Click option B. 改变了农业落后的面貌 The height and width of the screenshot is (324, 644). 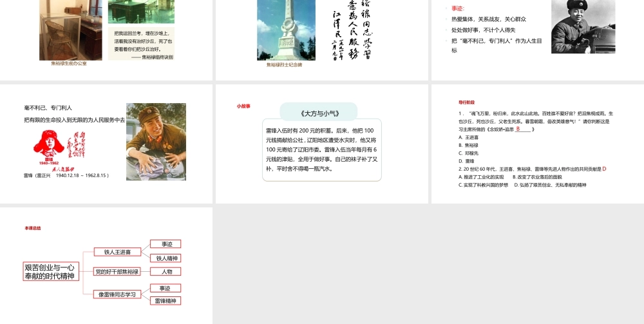(x=537, y=177)
